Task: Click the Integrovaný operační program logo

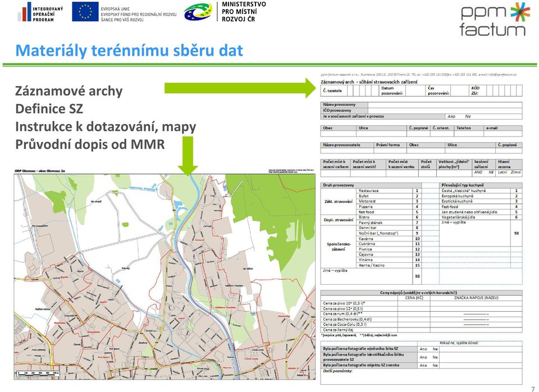Action: click(x=40, y=12)
